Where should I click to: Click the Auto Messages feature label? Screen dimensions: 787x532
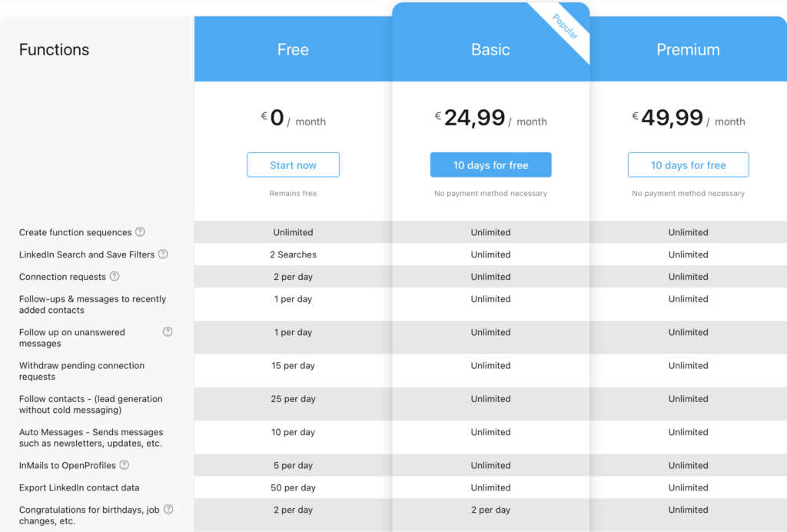91,437
